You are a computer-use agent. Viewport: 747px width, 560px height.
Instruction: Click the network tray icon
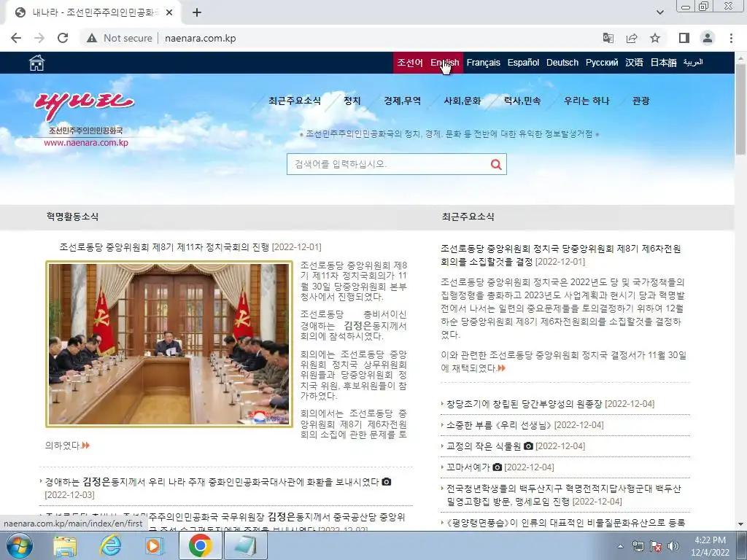638,546
